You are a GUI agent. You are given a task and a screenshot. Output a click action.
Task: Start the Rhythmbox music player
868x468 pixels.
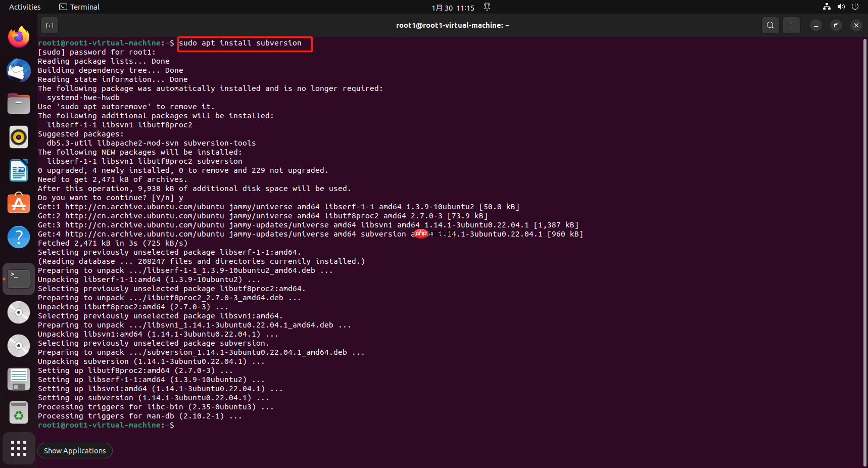[x=18, y=137]
